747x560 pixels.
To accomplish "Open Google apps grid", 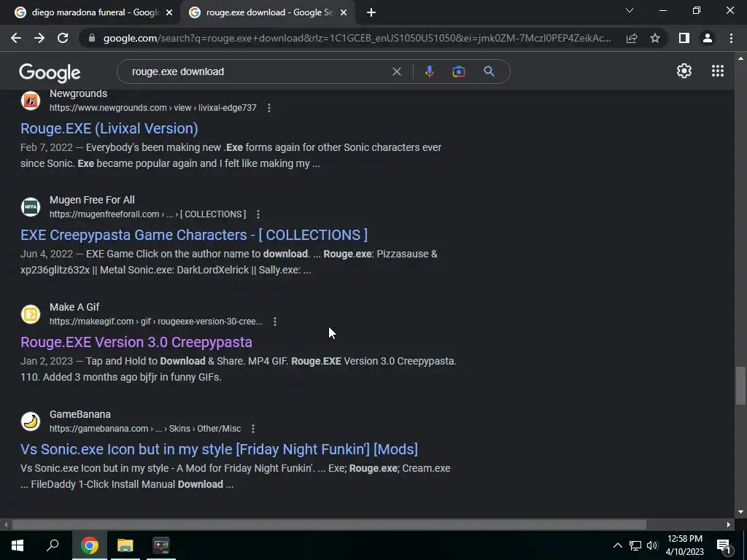I will 718,71.
